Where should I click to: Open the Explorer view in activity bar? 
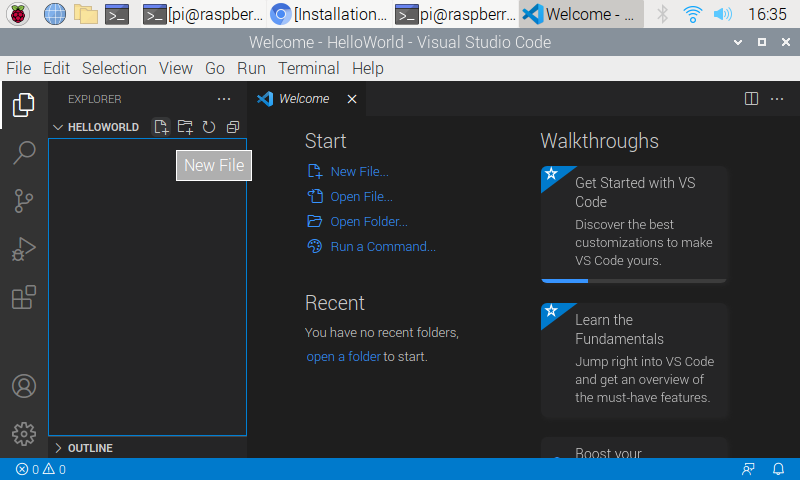23,105
